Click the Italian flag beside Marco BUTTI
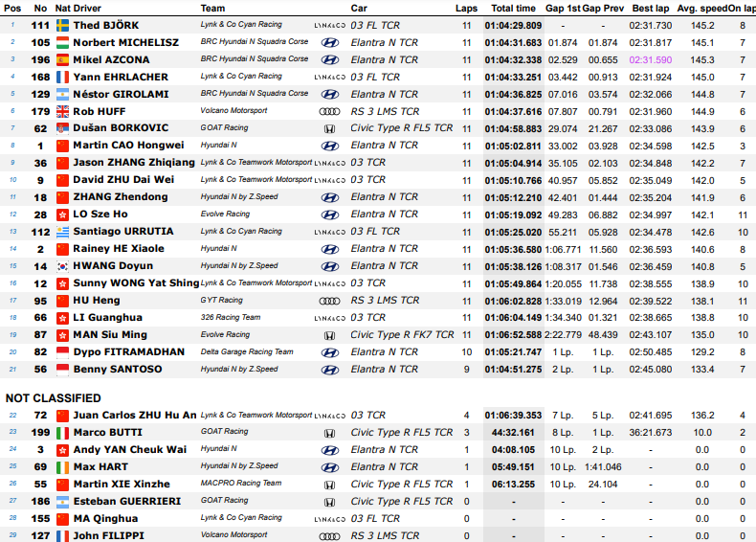Viewport: 756px width, 542px height. [62, 433]
